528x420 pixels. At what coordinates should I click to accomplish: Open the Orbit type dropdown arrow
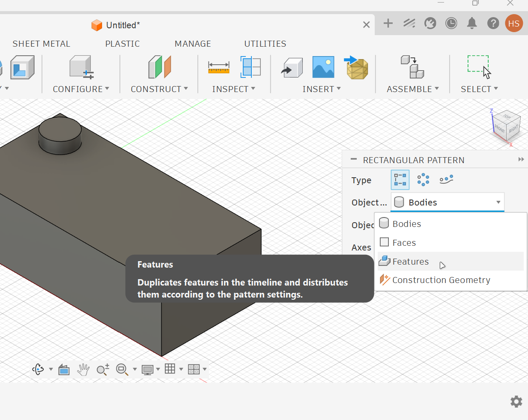(x=51, y=369)
